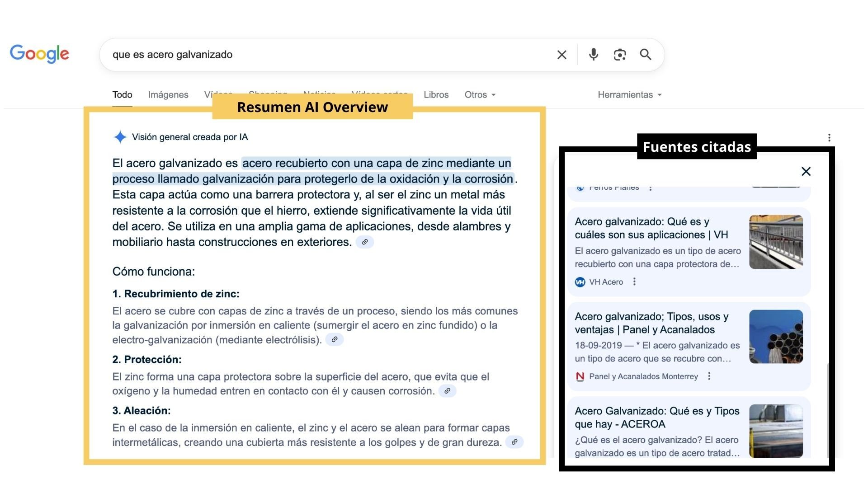The height and width of the screenshot is (488, 868).
Task: Open the Herramientas dropdown
Action: (x=630, y=95)
